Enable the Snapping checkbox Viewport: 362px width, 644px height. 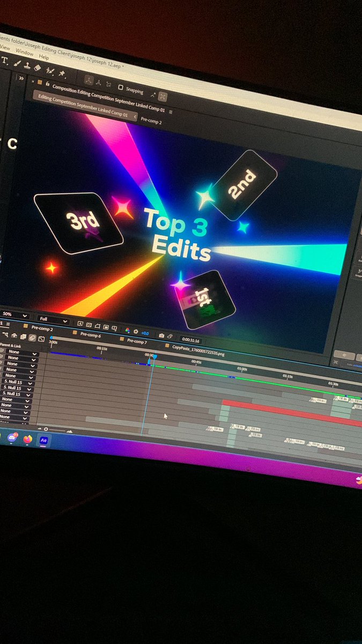[x=121, y=87]
